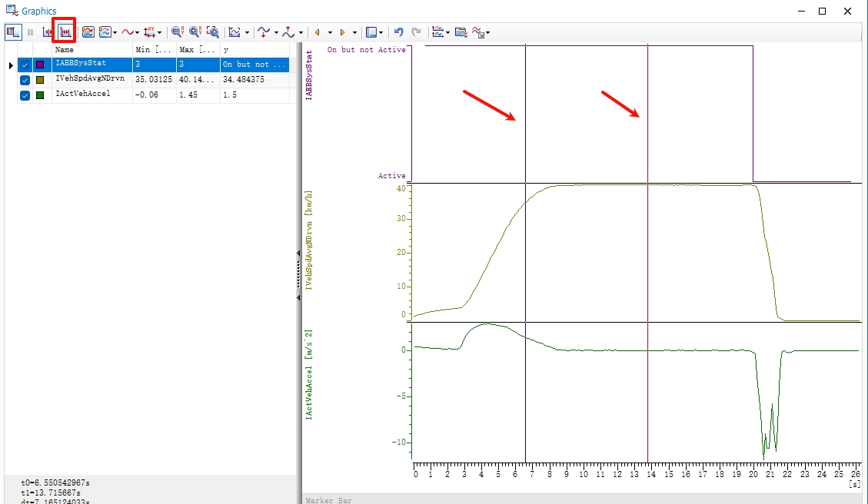This screenshot has width=868, height=504.
Task: Expand the window layout icon dropdown
Action: tap(382, 33)
